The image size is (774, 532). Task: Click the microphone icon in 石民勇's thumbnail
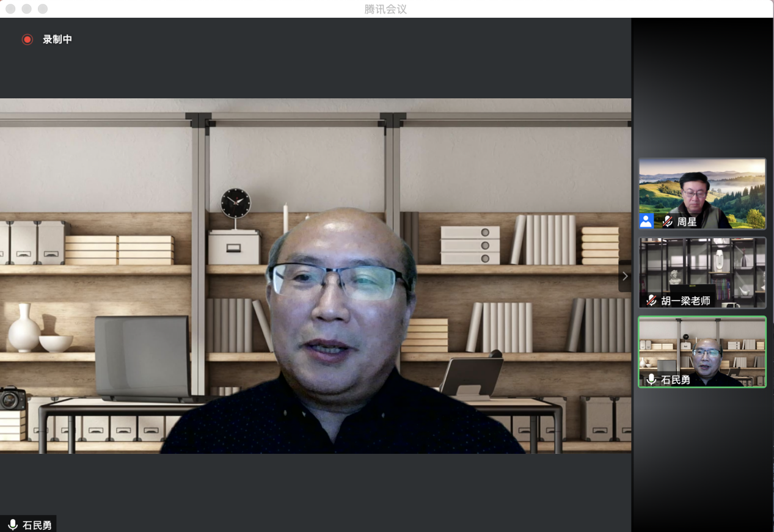651,379
